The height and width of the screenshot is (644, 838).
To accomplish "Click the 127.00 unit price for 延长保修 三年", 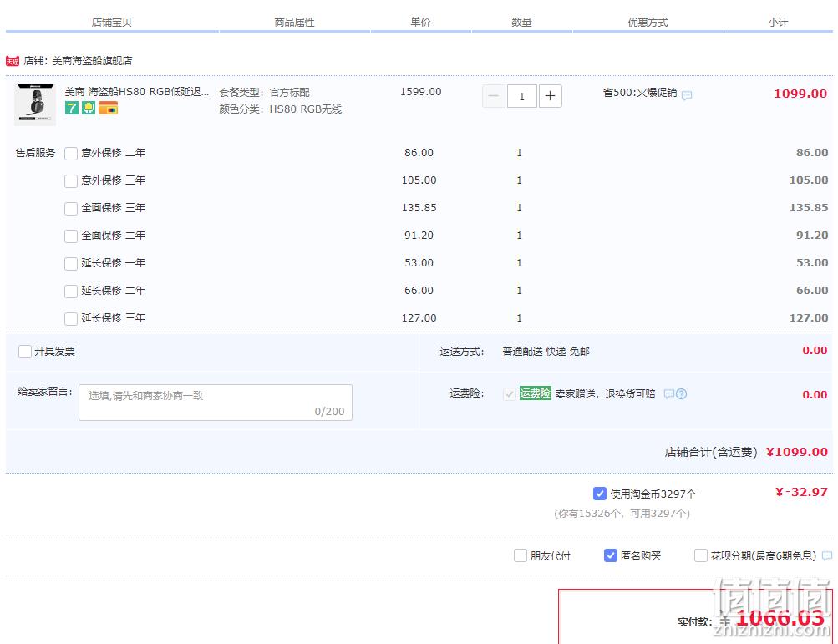I will click(x=419, y=318).
